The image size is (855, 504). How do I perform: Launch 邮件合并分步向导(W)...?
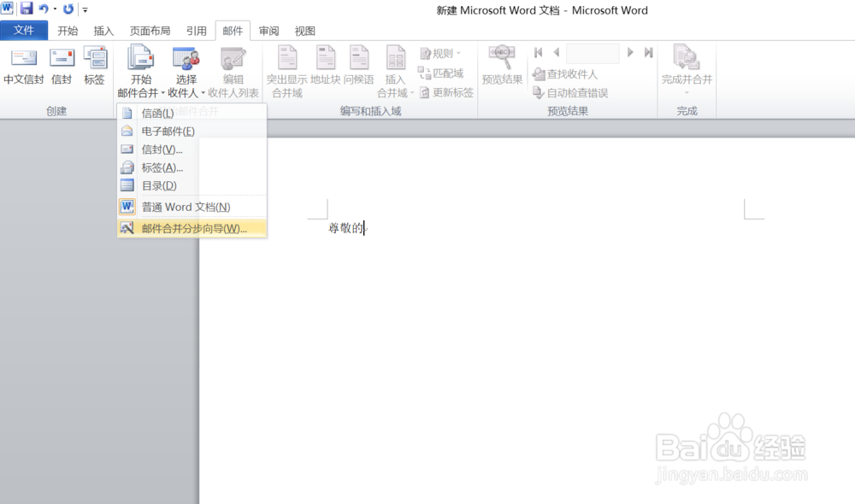click(x=192, y=228)
